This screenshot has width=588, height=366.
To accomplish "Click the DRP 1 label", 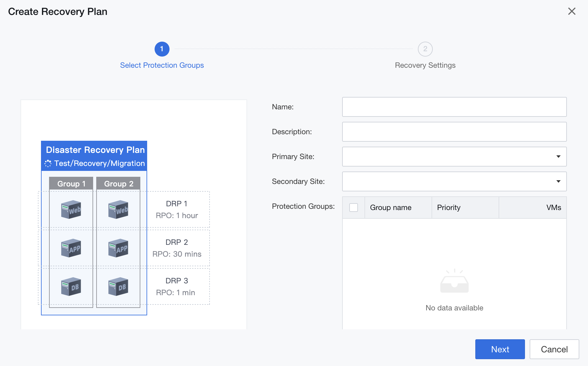I will 177,204.
